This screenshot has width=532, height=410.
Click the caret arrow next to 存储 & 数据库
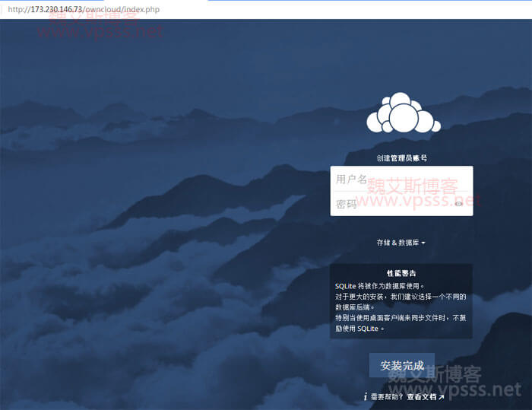click(x=423, y=243)
